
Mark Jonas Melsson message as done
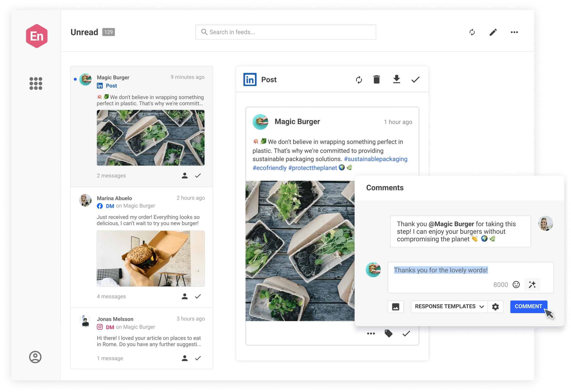point(198,358)
